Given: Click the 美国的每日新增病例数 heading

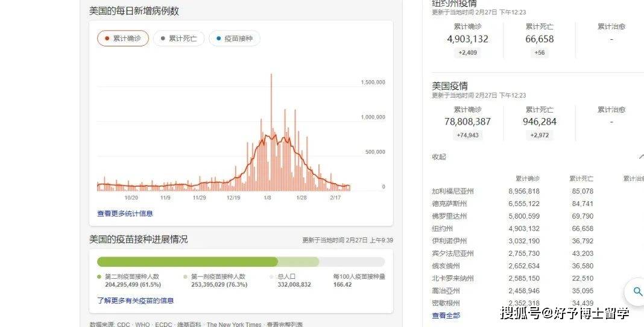Looking at the screenshot, I should point(134,11).
